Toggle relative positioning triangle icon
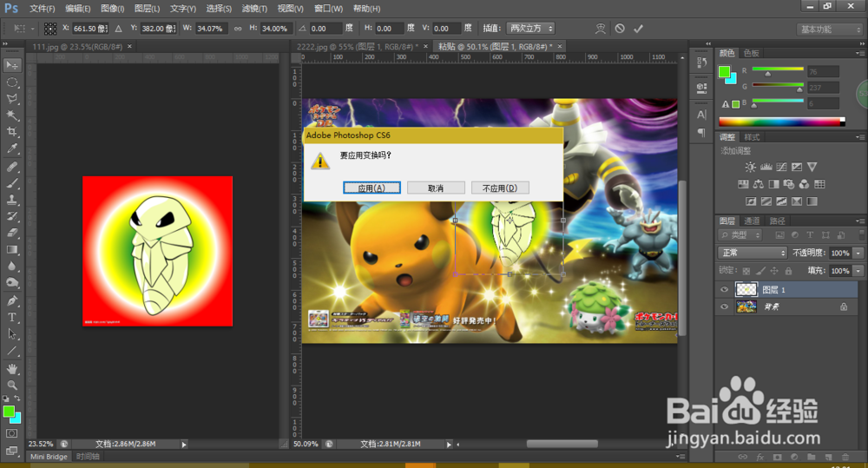Image resolution: width=868 pixels, height=468 pixels. 118,29
